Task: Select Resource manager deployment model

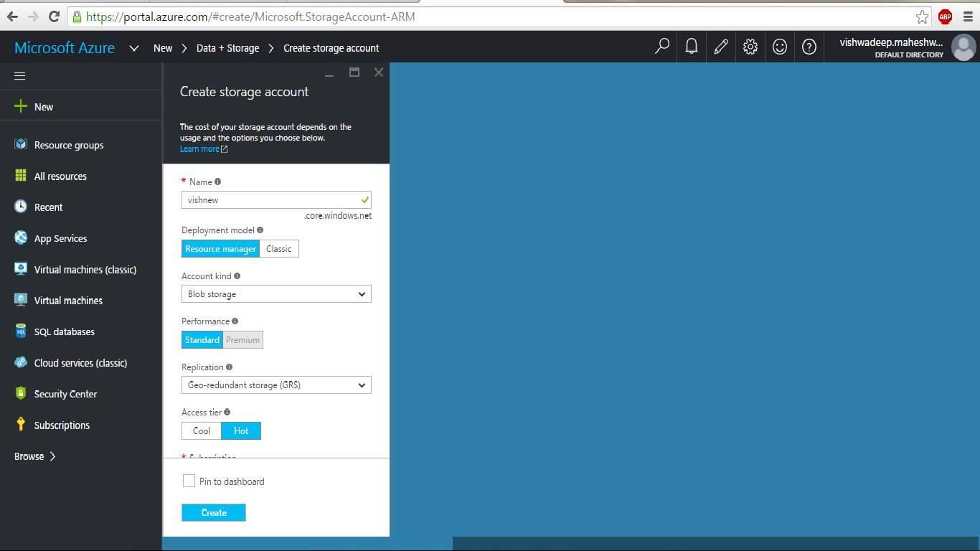Action: (220, 249)
